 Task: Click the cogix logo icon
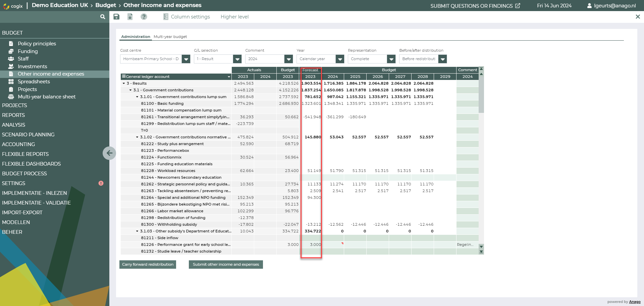pyautogui.click(x=6, y=6)
